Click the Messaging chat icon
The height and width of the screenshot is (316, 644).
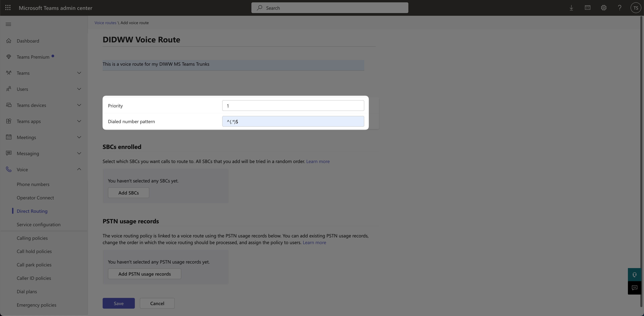click(x=9, y=153)
